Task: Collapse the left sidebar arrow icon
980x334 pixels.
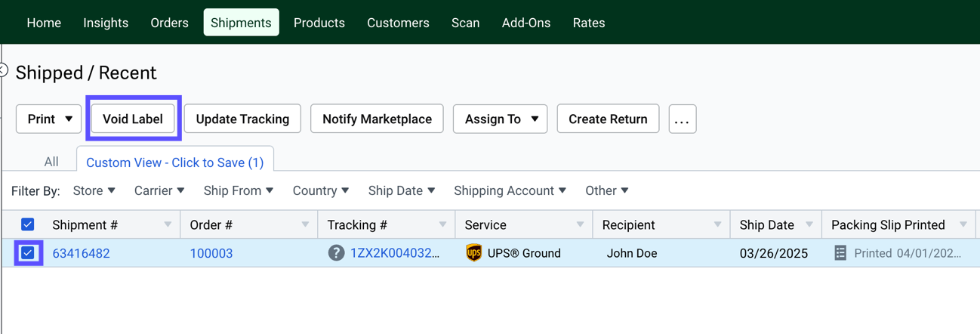Action: click(x=4, y=70)
